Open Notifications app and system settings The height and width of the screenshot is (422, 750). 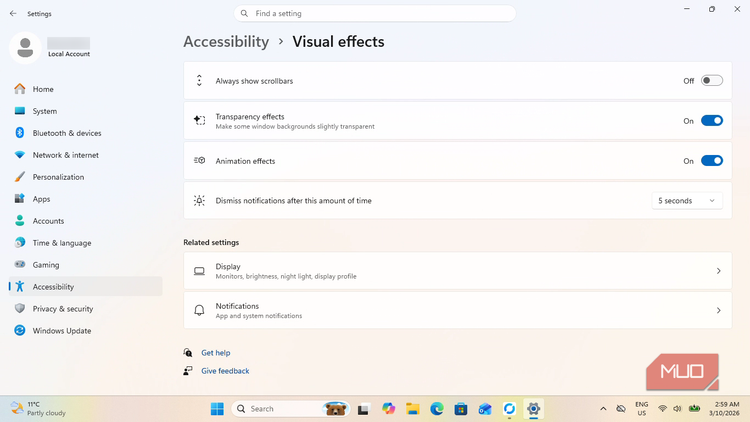pos(458,311)
